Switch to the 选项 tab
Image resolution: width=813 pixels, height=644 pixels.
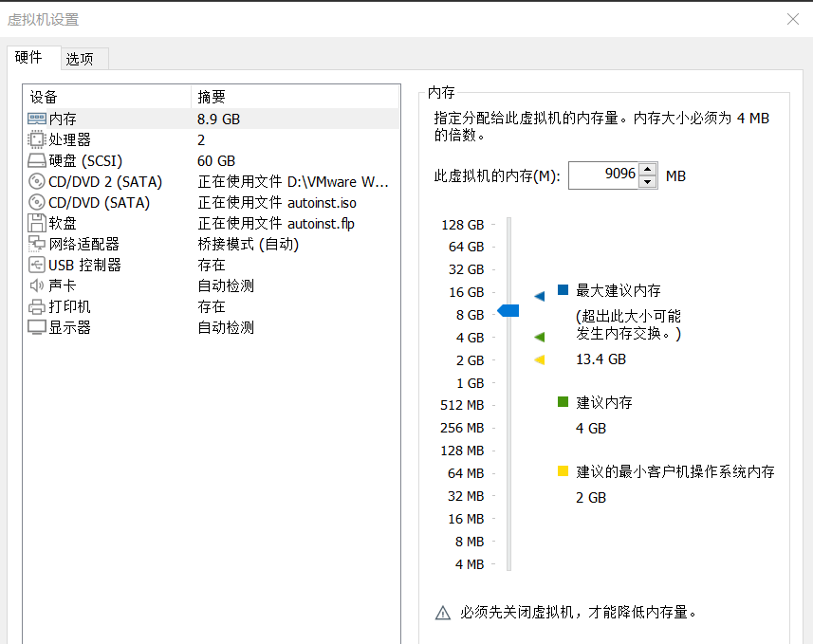(83, 58)
